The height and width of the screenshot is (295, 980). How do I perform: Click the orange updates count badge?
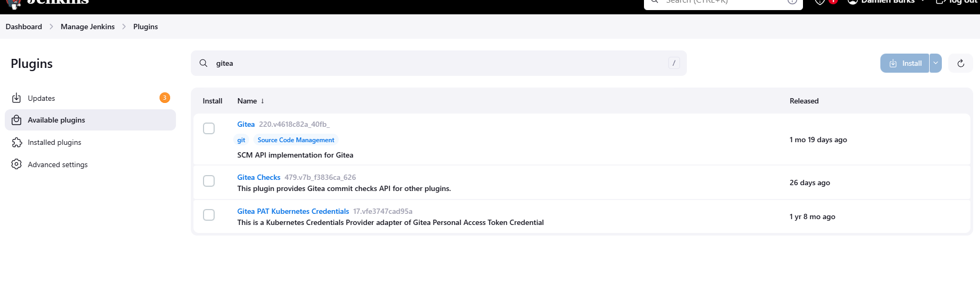click(x=165, y=98)
